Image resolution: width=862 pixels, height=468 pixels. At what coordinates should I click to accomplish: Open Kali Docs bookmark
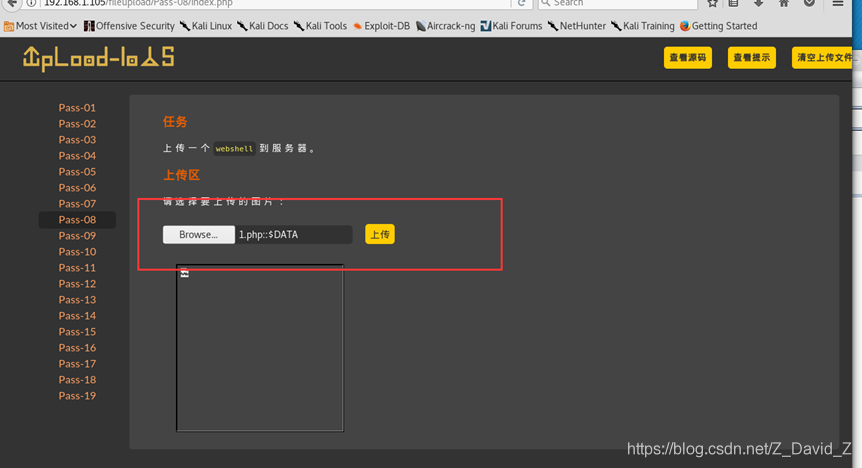263,26
